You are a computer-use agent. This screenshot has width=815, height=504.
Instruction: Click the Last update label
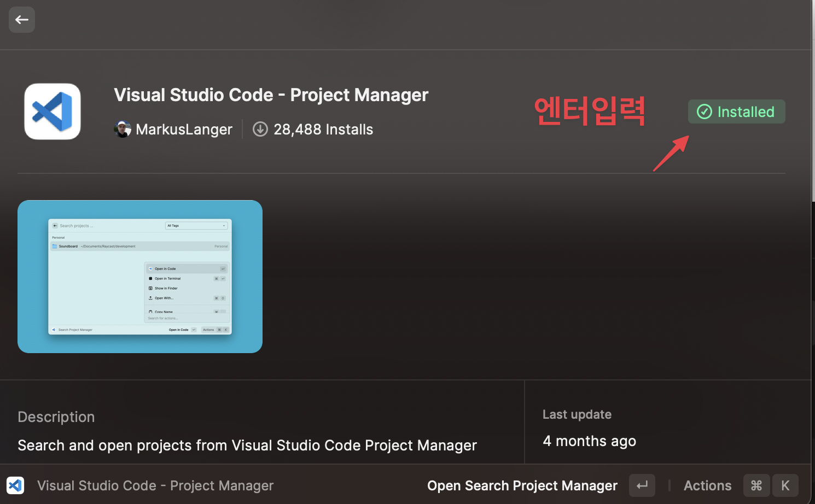(577, 414)
